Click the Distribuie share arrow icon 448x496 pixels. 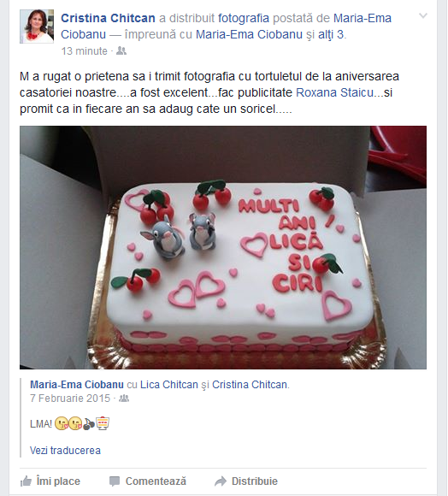point(221,481)
